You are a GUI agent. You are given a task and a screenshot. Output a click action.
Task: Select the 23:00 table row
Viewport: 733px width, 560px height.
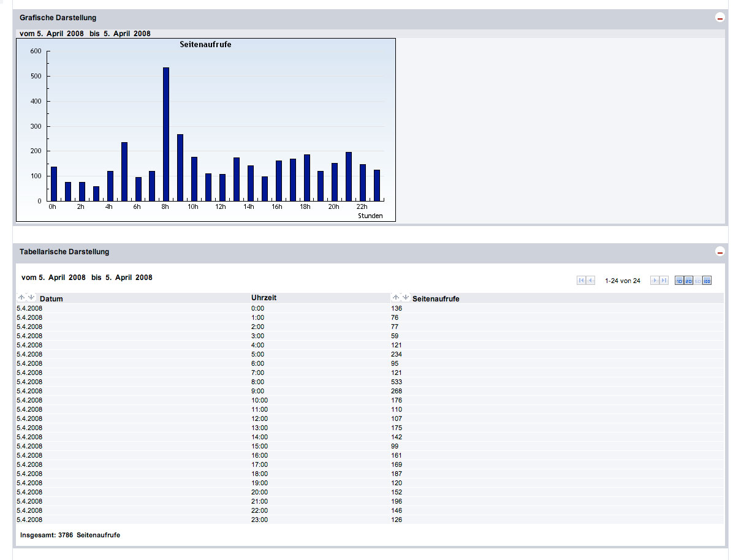pyautogui.click(x=257, y=520)
